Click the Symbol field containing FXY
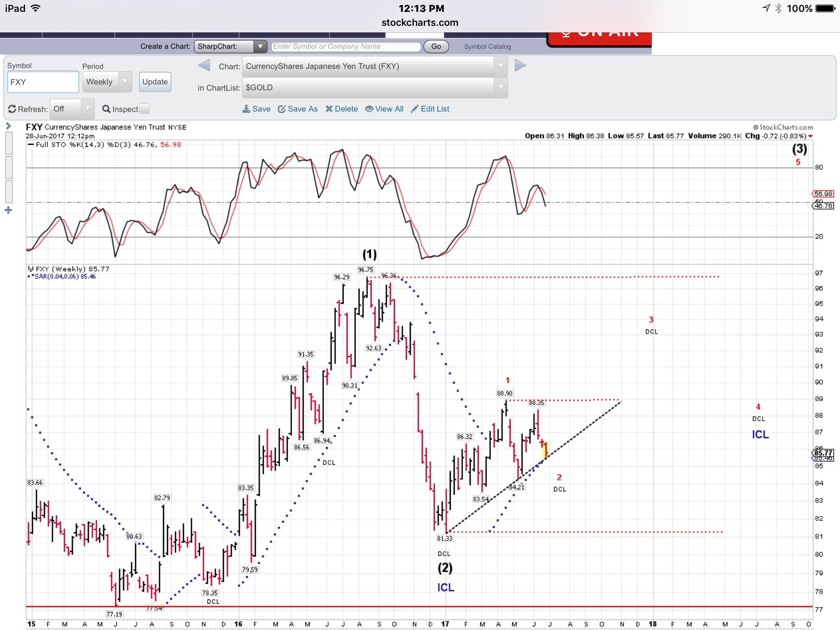Image resolution: width=840 pixels, height=630 pixels. [x=43, y=82]
